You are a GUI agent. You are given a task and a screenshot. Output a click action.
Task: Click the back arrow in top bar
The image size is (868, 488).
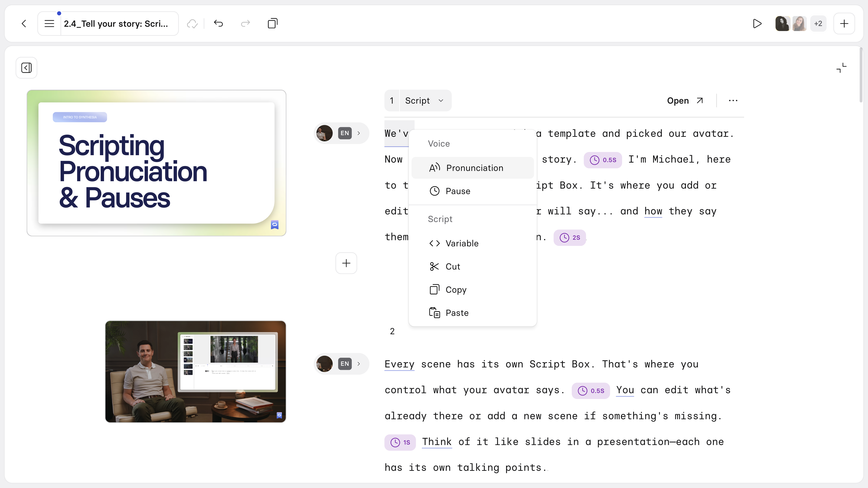(24, 24)
